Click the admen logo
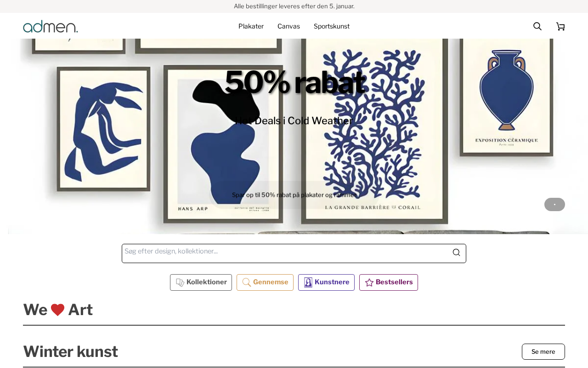The width and height of the screenshot is (588, 368). 51,26
